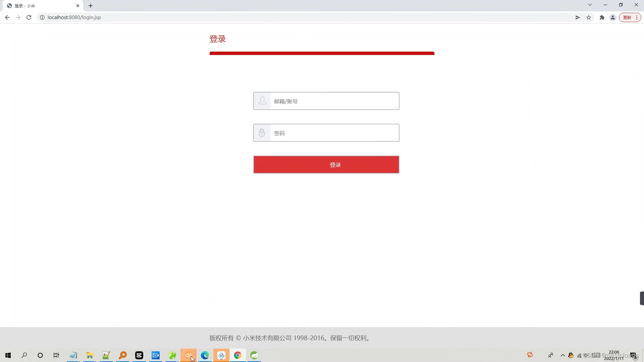
Task: Close the 登录 - 小米 tab
Action: click(x=78, y=6)
